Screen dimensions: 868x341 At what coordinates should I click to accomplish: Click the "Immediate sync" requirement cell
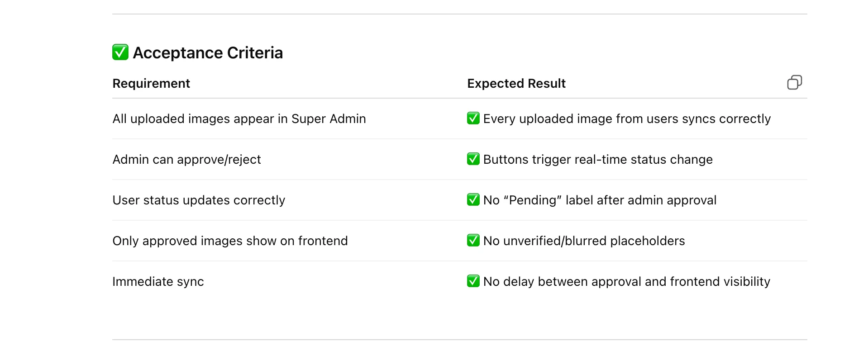pyautogui.click(x=158, y=282)
